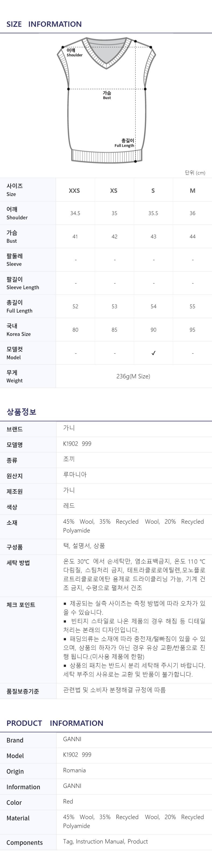
Task: Click the M size column header
Action: [x=192, y=191]
